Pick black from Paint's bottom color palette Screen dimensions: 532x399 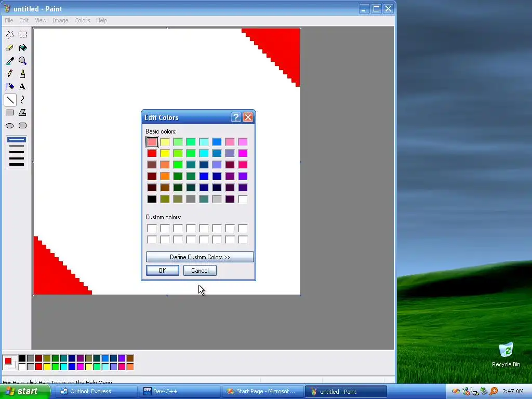(x=22, y=358)
